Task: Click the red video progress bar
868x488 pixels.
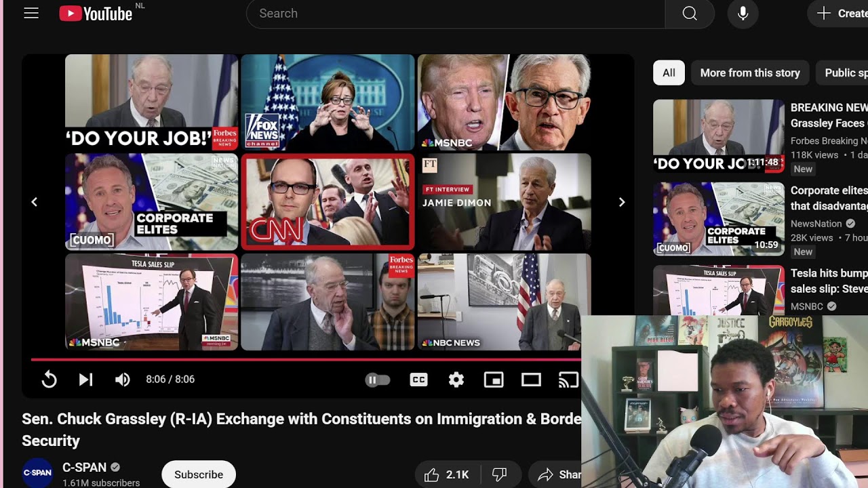Action: tap(306, 359)
